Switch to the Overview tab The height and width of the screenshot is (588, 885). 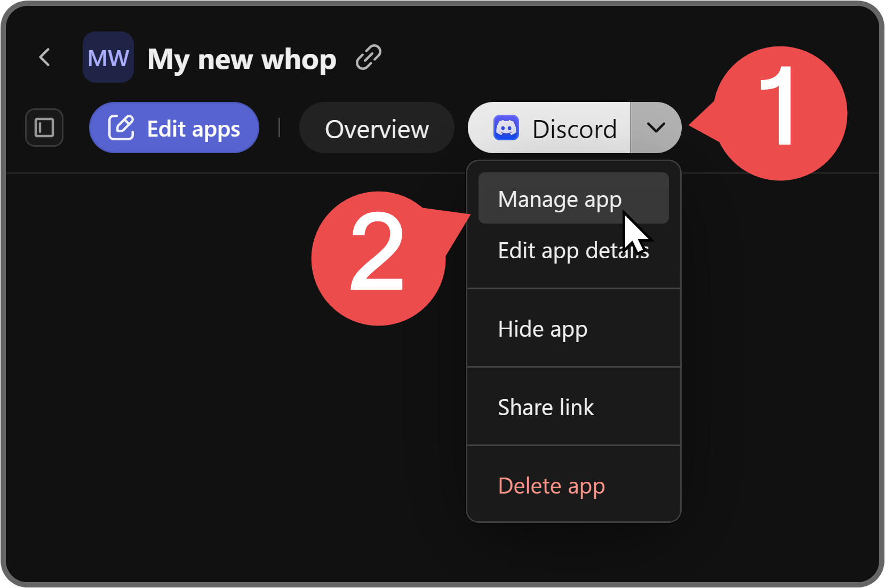[x=377, y=128]
